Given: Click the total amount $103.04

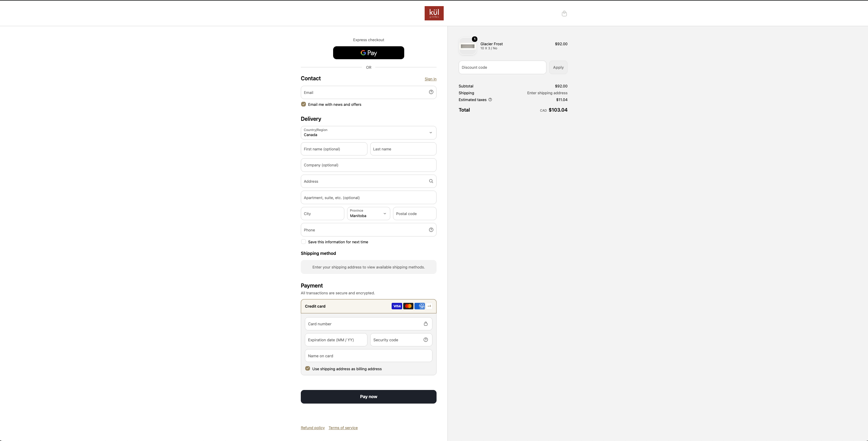Looking at the screenshot, I should click(x=558, y=110).
